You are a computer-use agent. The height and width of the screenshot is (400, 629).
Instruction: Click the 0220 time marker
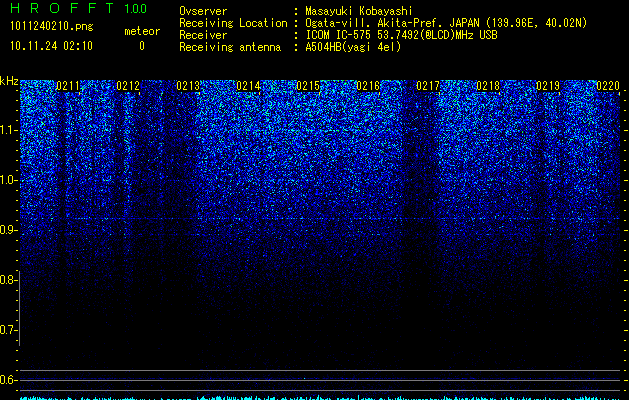[x=608, y=86]
